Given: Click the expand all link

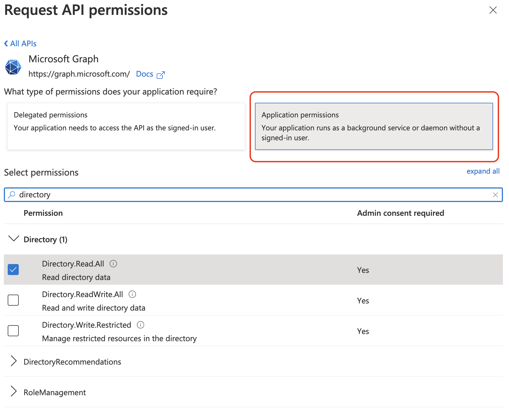Looking at the screenshot, I should click(483, 171).
